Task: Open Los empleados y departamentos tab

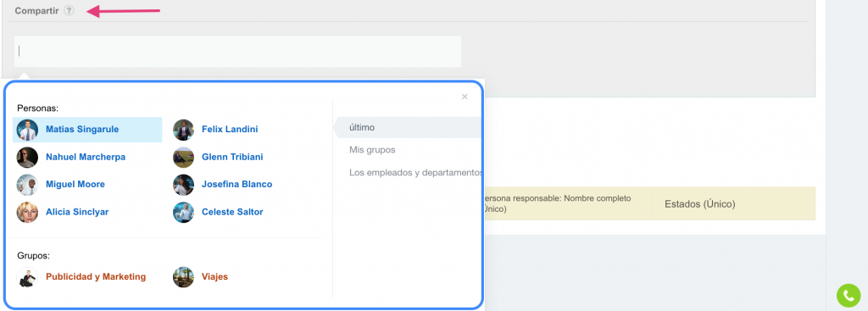Action: point(415,173)
